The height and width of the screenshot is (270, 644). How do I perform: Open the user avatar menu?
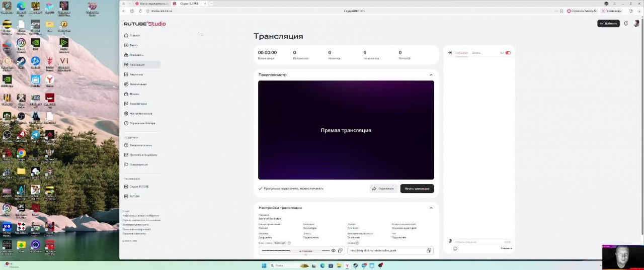636,23
